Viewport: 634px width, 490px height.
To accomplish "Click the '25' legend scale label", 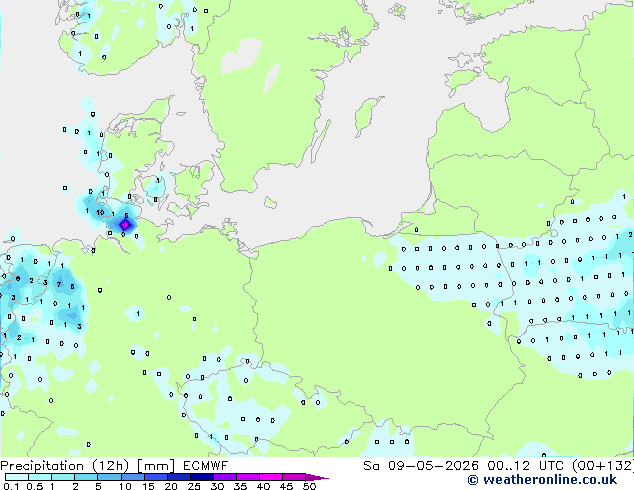I will pyautogui.click(x=194, y=486).
